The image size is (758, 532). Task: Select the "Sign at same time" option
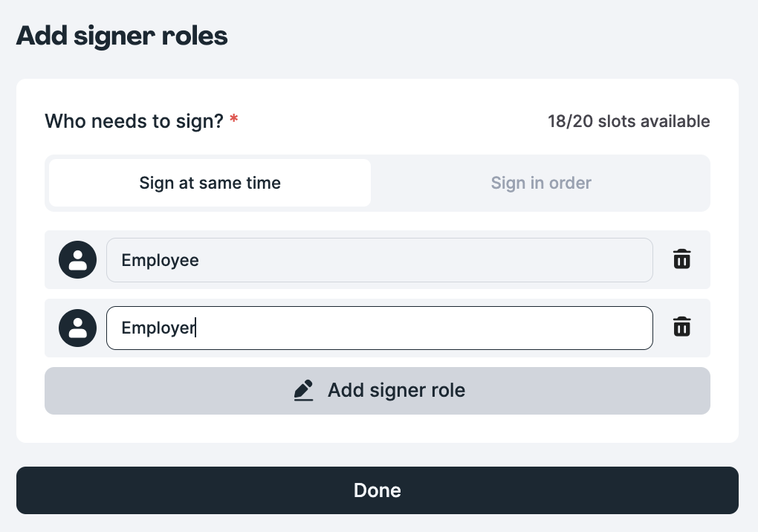210,183
